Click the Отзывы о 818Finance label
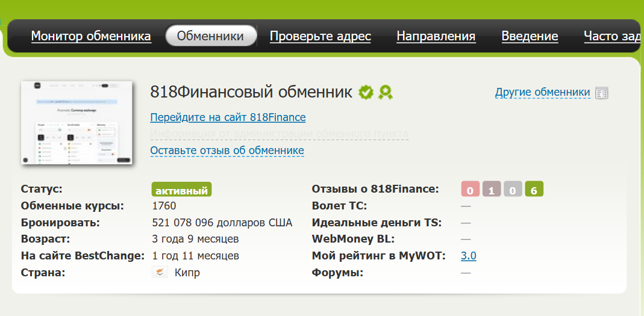The width and height of the screenshot is (644, 316). [375, 189]
